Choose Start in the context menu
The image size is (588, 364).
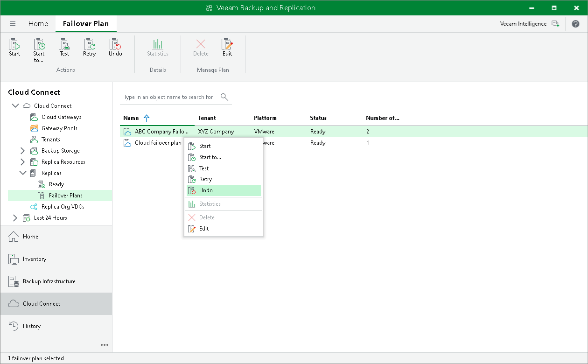tap(224, 146)
